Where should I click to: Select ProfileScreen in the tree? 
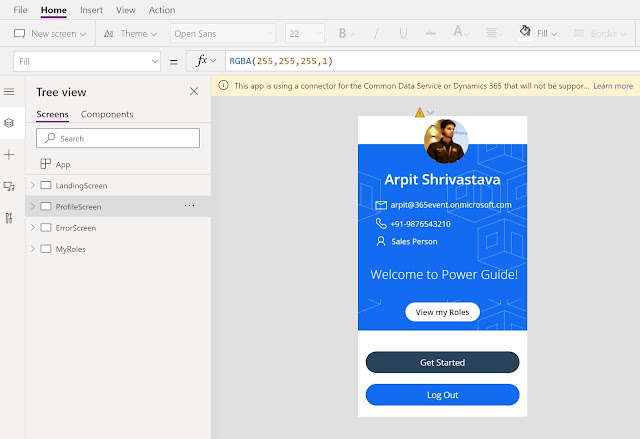[78, 207]
